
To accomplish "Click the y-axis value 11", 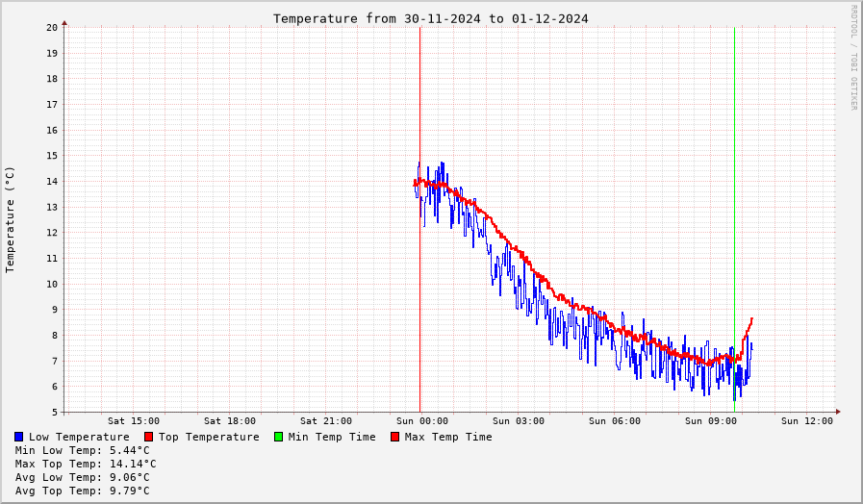I will 52,259.
